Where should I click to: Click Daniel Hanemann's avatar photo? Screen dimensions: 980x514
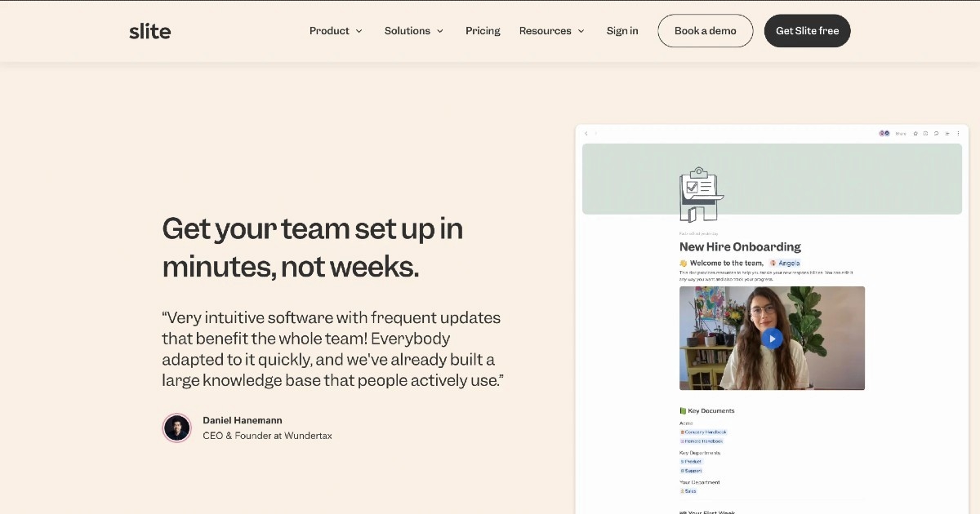(x=176, y=428)
